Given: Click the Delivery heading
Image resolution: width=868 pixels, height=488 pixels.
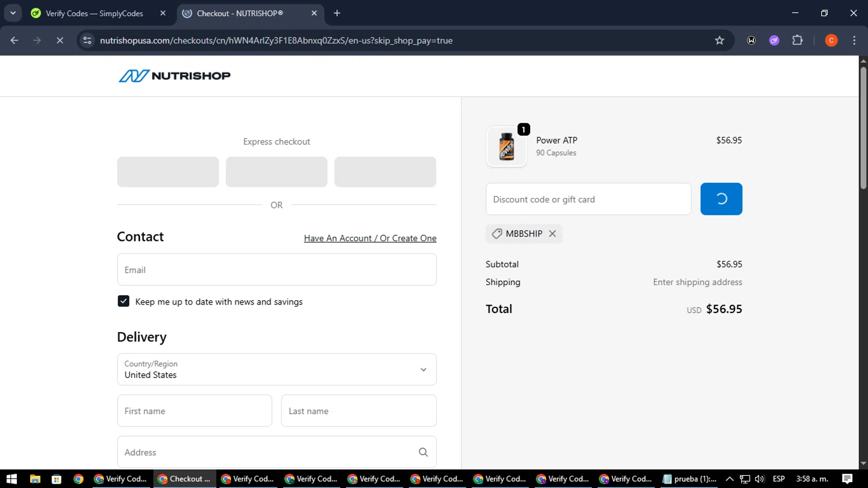Looking at the screenshot, I should (142, 337).
